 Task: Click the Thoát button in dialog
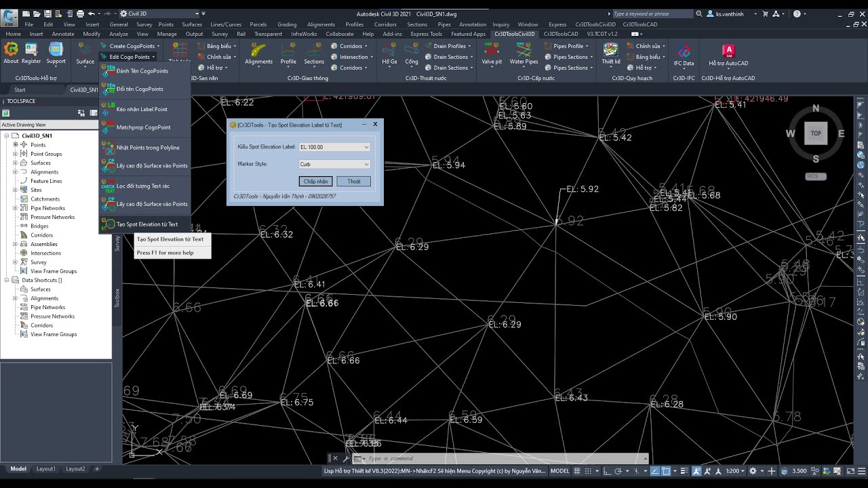point(354,182)
